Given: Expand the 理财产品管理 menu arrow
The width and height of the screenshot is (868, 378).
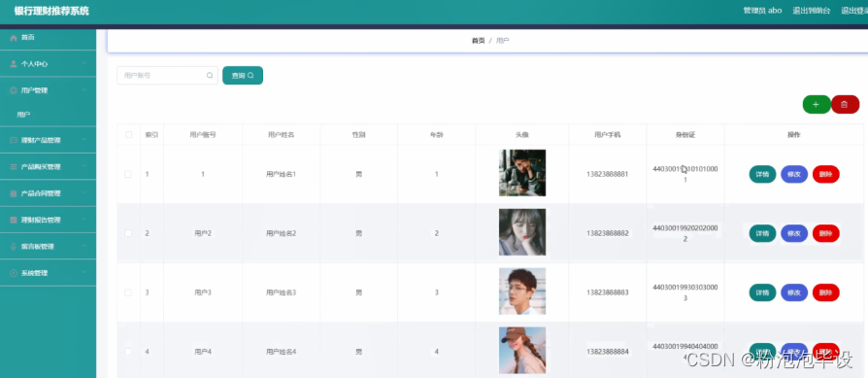Looking at the screenshot, I should tap(84, 140).
